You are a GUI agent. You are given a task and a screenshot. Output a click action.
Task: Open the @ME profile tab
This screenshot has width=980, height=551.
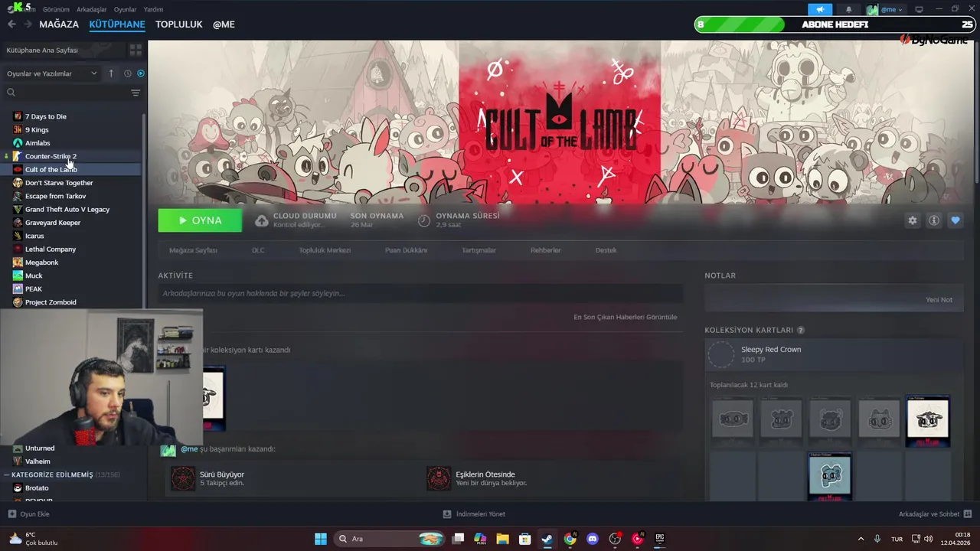pos(224,24)
